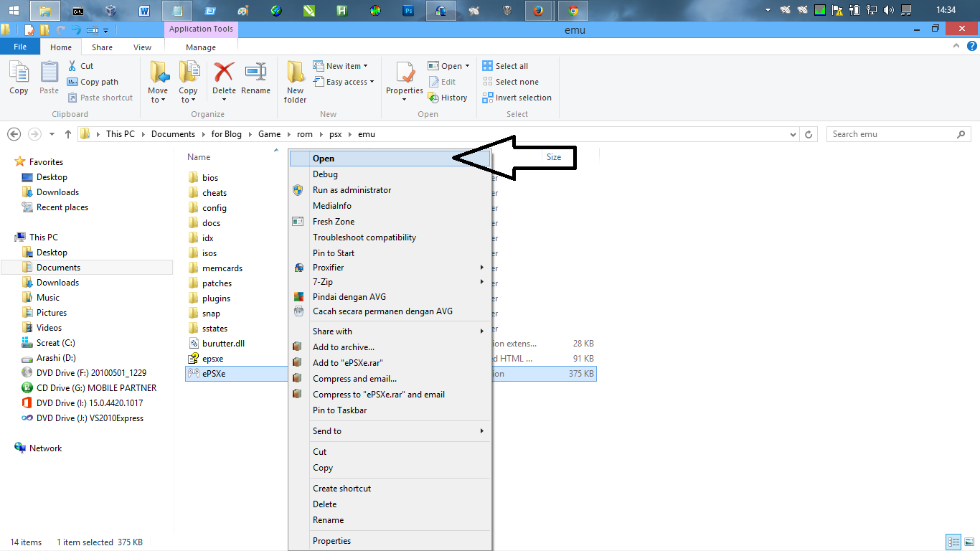Create a New folder from ribbon

(x=296, y=82)
